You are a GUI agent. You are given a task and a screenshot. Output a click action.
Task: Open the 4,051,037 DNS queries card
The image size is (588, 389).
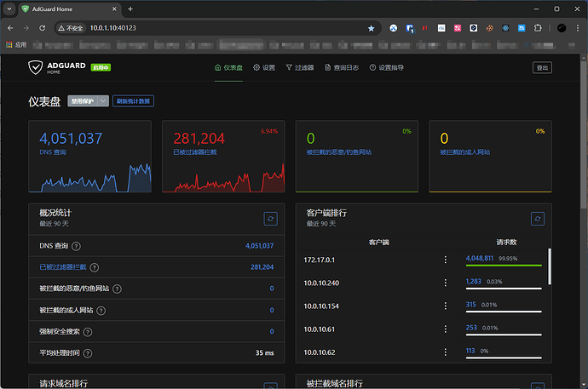point(90,157)
